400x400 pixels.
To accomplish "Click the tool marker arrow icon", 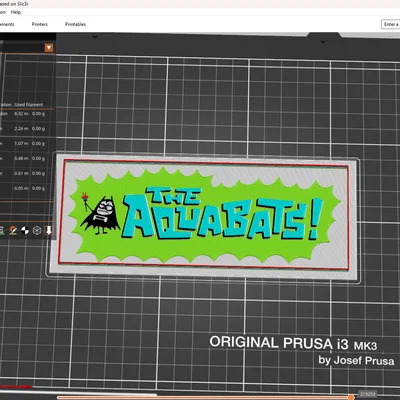I will 49,230.
